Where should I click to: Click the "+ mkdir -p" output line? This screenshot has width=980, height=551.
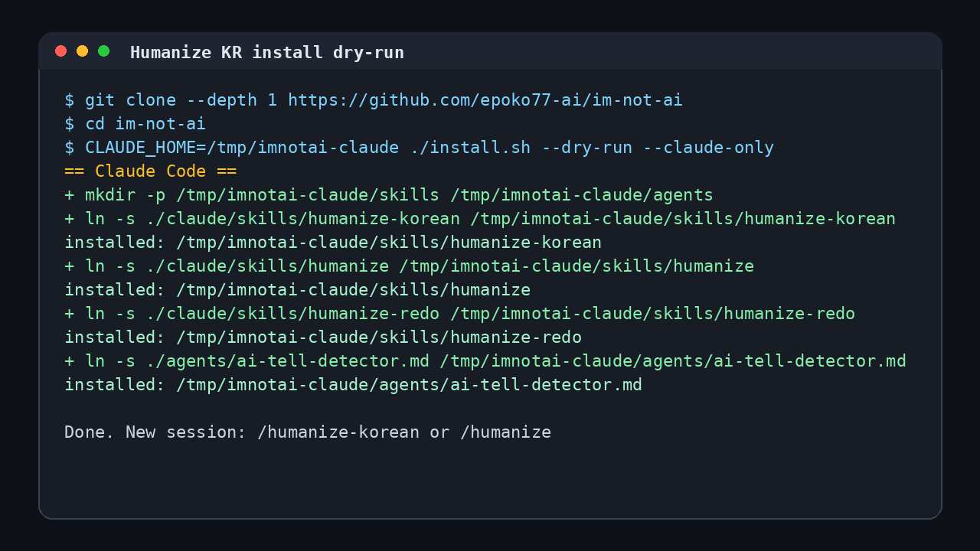[389, 195]
